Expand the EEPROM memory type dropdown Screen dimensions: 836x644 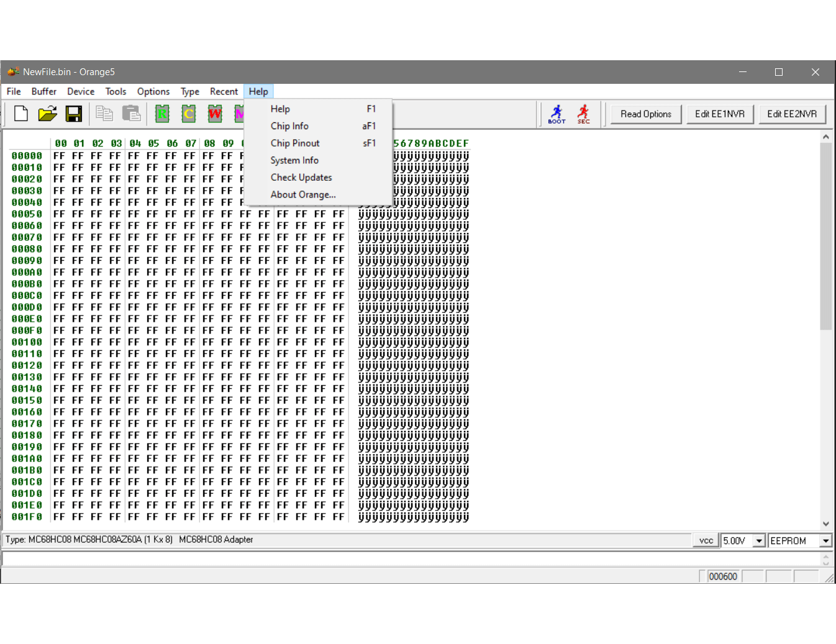[x=825, y=541]
